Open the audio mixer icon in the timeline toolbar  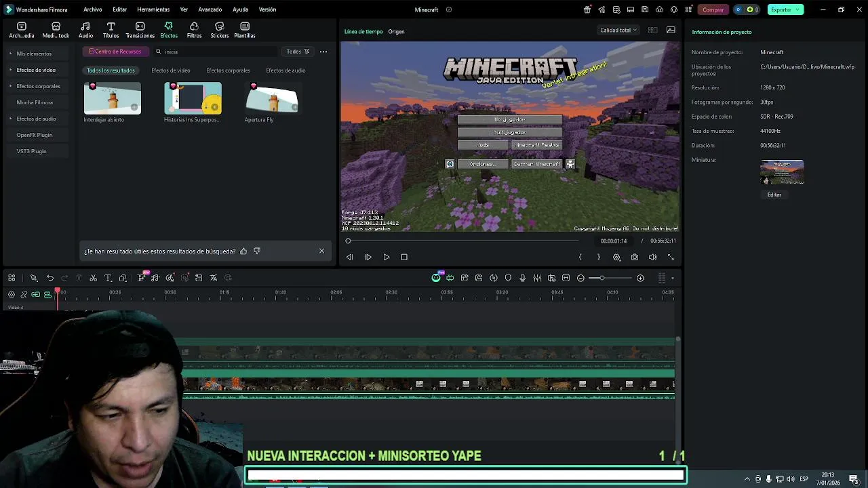[x=537, y=278]
